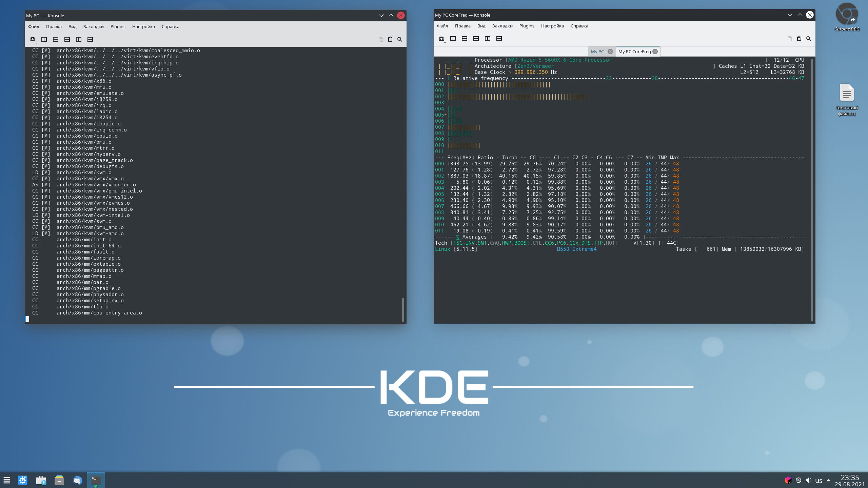The width and height of the screenshot is (868, 488).
Task: Close the 'My PC CoreFreq' tab
Action: pos(655,52)
